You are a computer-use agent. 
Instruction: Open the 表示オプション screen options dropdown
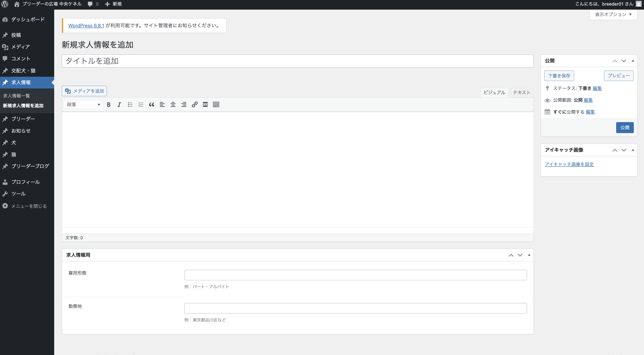(613, 14)
